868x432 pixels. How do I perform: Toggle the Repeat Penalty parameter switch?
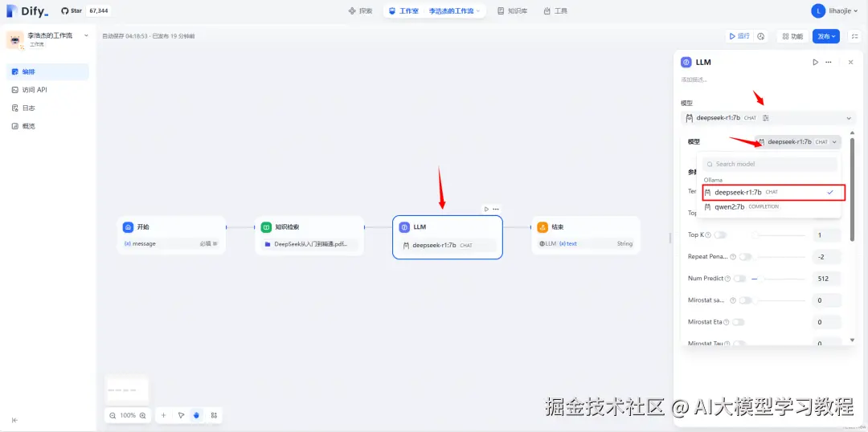tap(746, 257)
